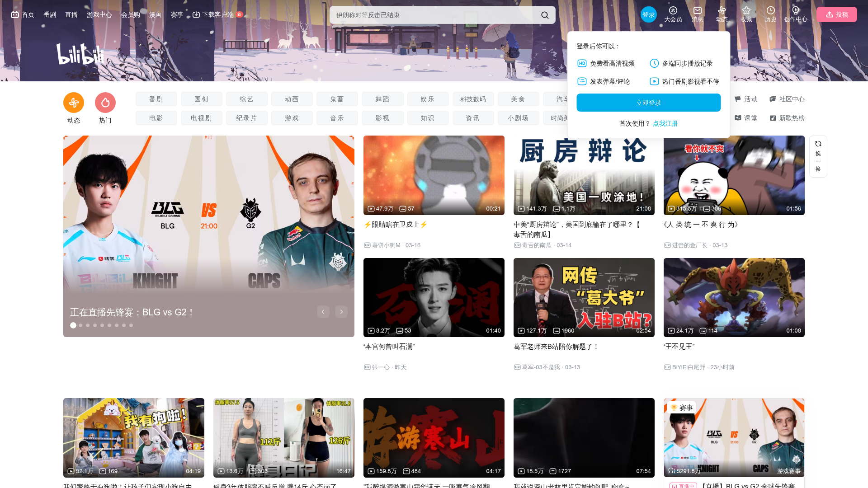Open uploader BiYiEi白尾野 profile link
The height and width of the screenshot is (488, 868).
[689, 367]
